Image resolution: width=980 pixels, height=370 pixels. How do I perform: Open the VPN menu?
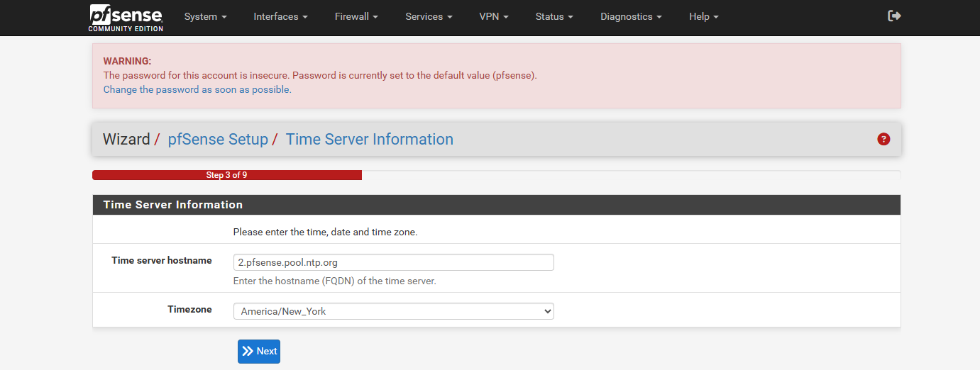coord(494,16)
